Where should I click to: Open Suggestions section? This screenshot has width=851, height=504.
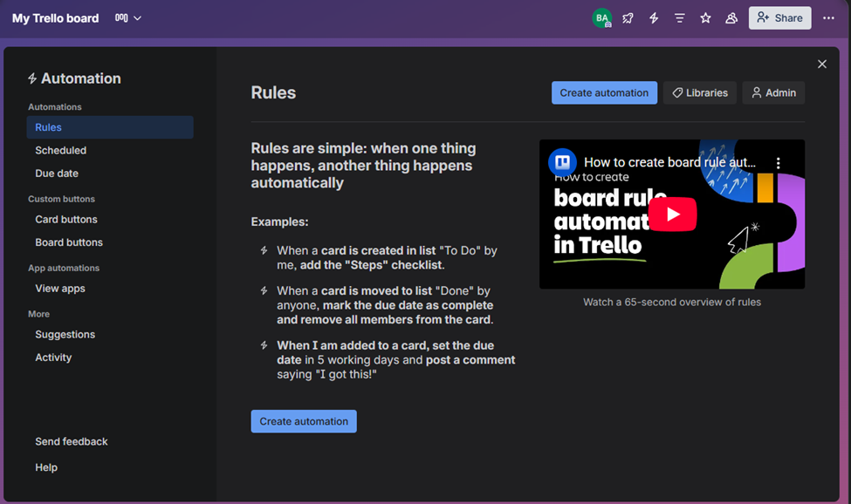click(x=110, y=334)
